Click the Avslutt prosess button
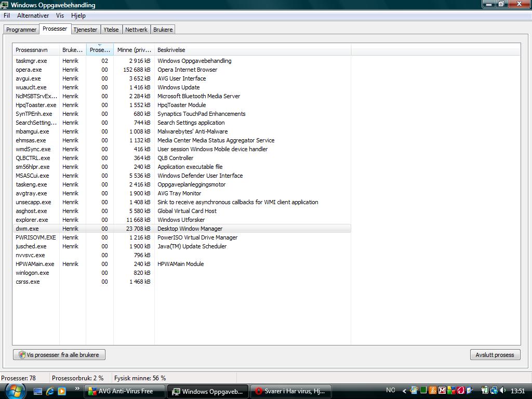Viewport: 532px width, 399px height. (495, 354)
